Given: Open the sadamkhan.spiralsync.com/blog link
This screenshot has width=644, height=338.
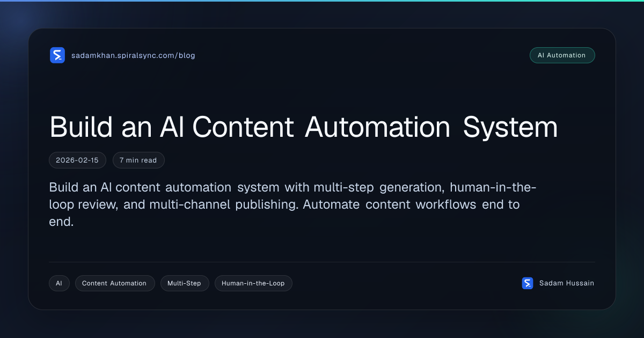Looking at the screenshot, I should (133, 55).
